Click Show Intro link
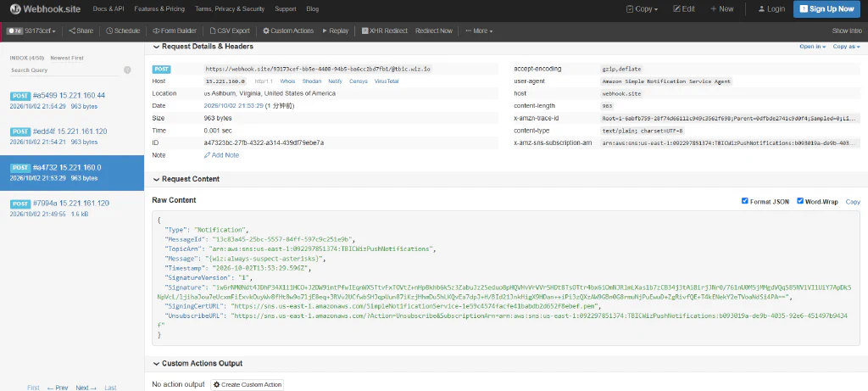The height and width of the screenshot is (391, 868). [x=847, y=31]
